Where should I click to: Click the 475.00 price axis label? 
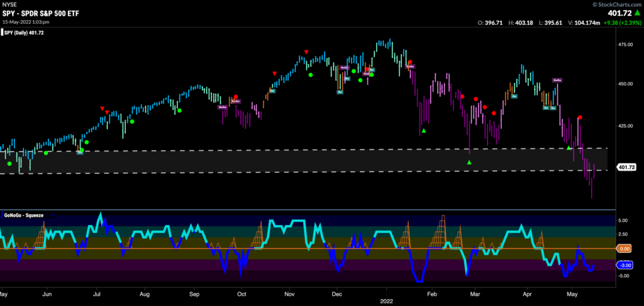point(624,45)
